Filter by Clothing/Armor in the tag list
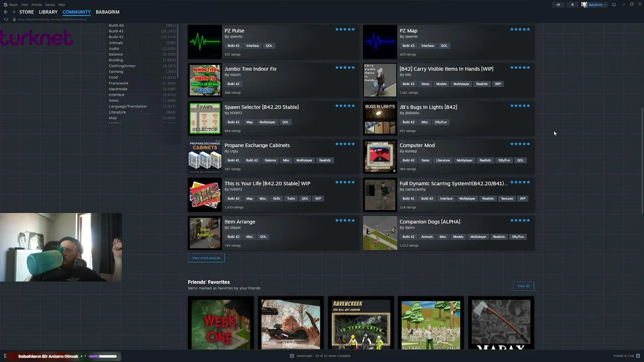 122,66
